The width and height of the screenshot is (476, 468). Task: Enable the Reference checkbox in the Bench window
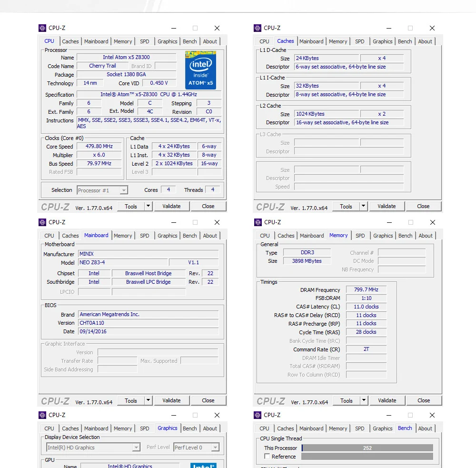[267, 457]
